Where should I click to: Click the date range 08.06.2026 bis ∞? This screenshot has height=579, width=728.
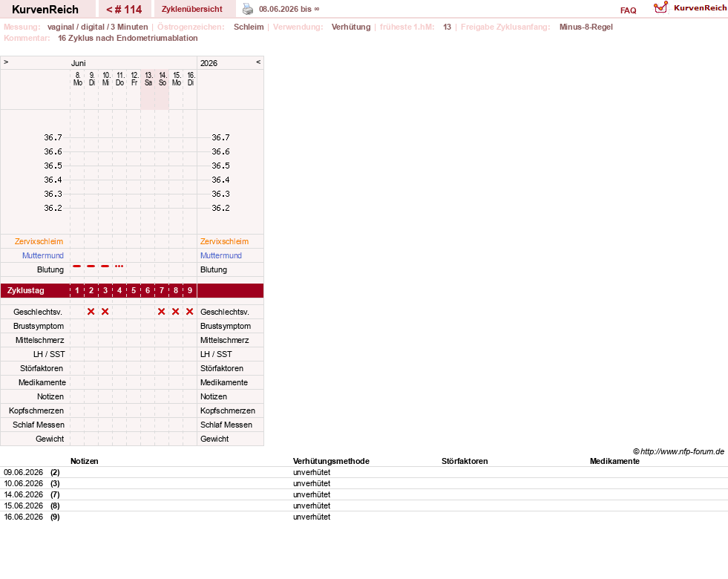(x=289, y=10)
